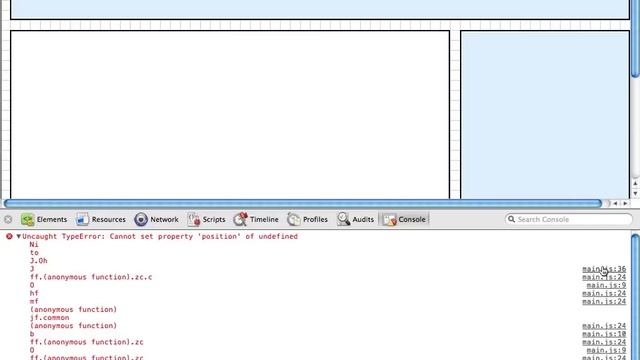The image size is (640, 360).
Task: Open the Audits panel
Action: click(356, 220)
